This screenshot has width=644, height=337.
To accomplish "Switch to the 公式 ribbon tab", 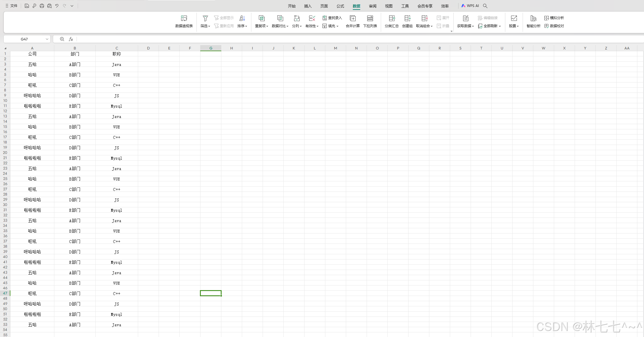I will click(340, 6).
